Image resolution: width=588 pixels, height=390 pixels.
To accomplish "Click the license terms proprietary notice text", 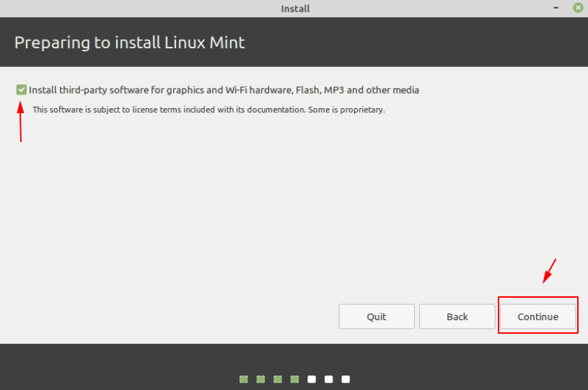I will (209, 110).
